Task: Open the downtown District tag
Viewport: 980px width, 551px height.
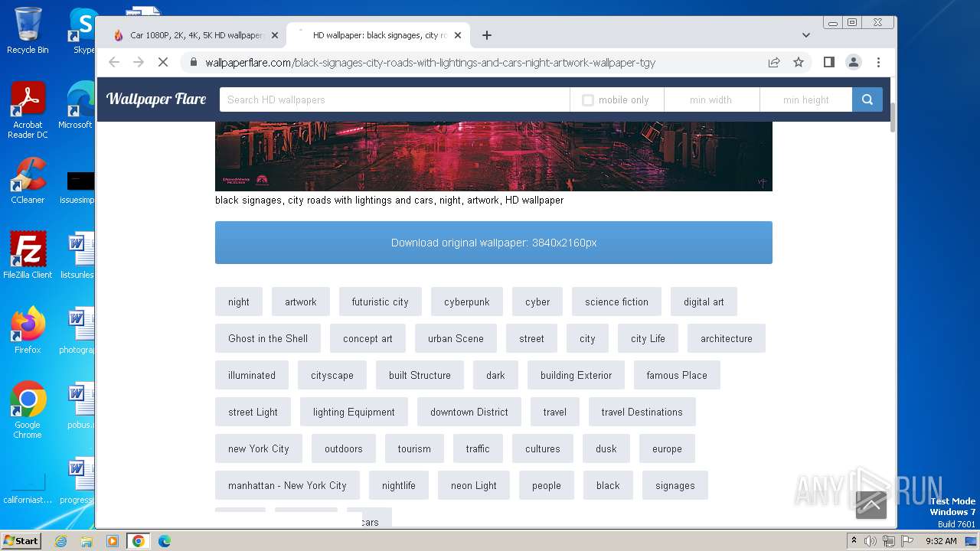Action: click(469, 412)
